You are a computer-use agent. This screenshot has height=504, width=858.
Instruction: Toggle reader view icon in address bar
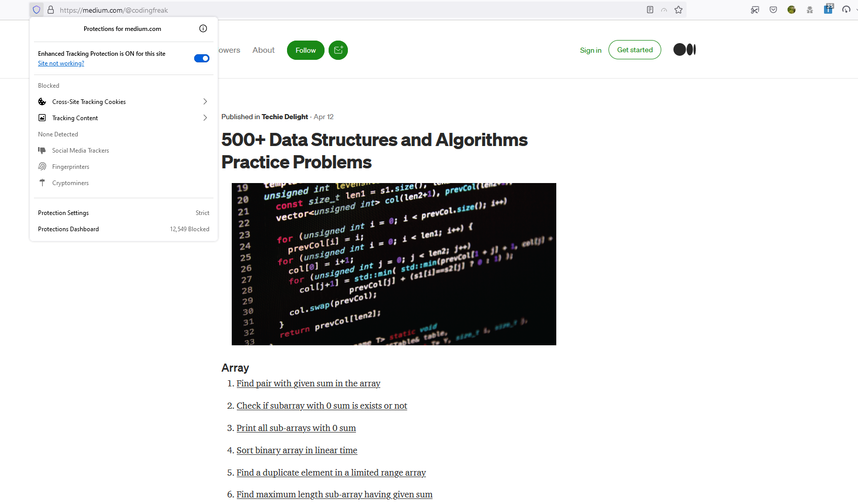pyautogui.click(x=650, y=10)
